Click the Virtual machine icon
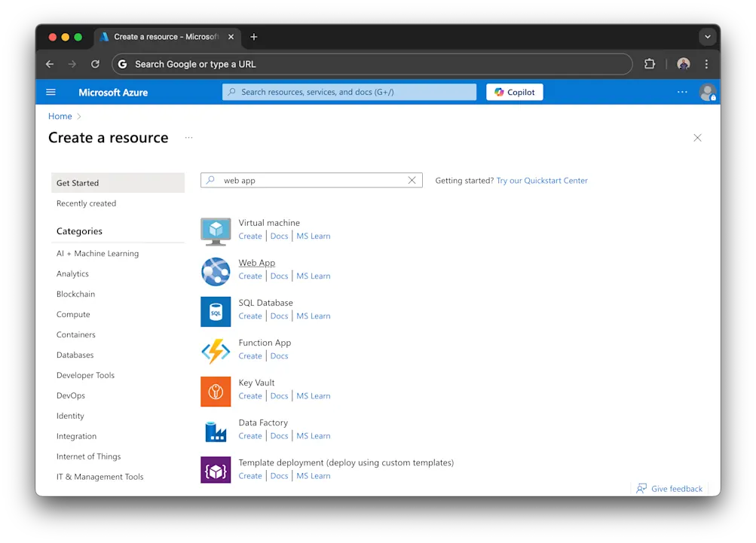 pos(216,230)
